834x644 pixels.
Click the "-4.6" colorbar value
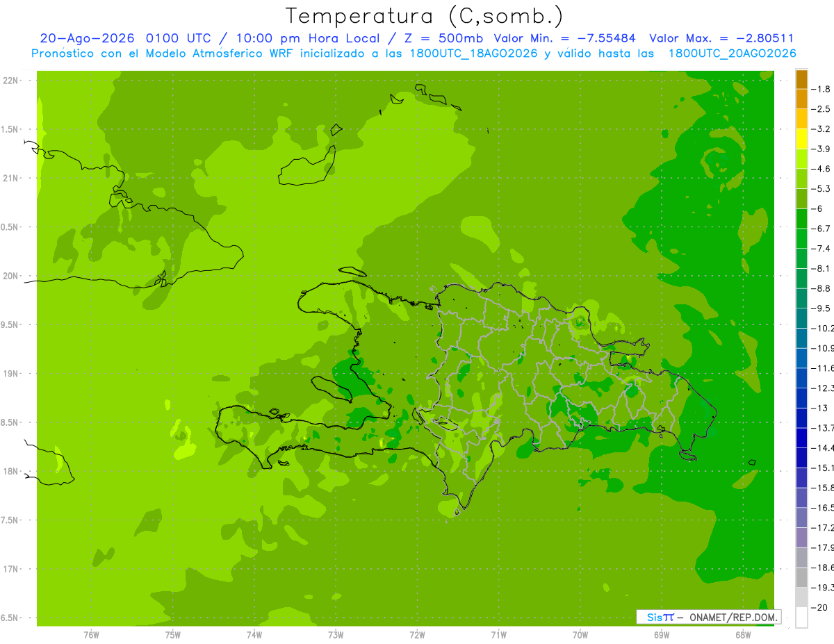[821, 169]
